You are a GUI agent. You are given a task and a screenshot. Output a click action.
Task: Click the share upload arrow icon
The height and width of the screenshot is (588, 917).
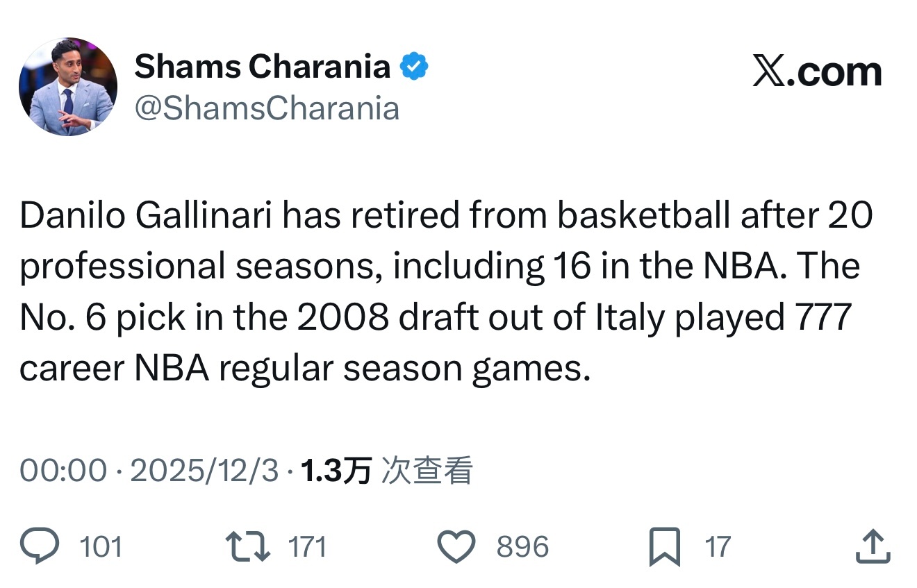(872, 547)
